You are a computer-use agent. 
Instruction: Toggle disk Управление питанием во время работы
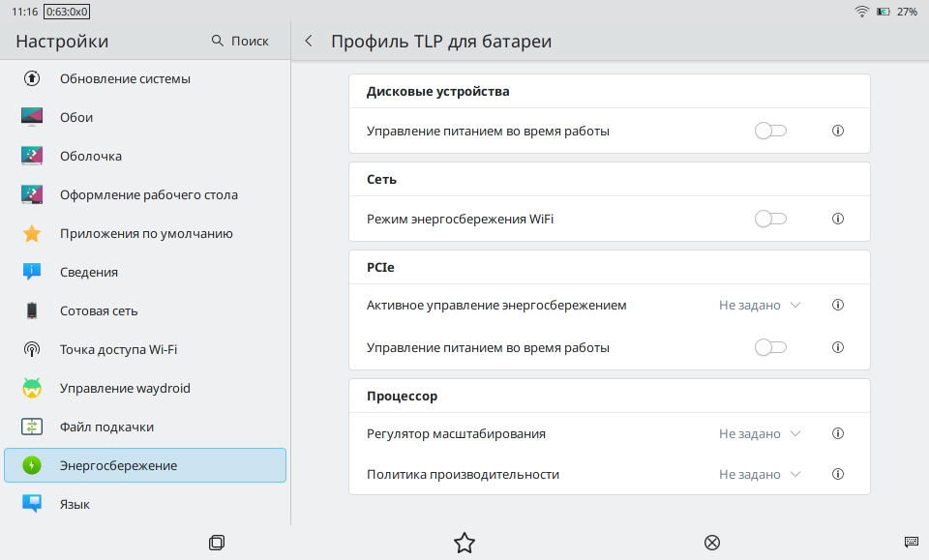(x=770, y=131)
